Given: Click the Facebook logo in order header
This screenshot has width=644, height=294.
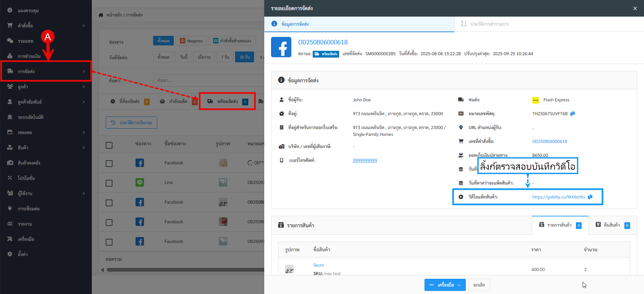Looking at the screenshot, I should tap(281, 47).
